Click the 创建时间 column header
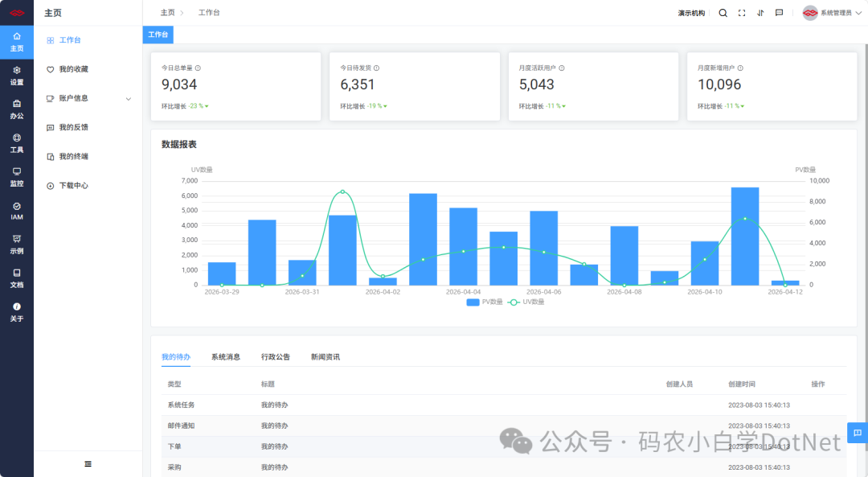This screenshot has height=477, width=868. (742, 384)
